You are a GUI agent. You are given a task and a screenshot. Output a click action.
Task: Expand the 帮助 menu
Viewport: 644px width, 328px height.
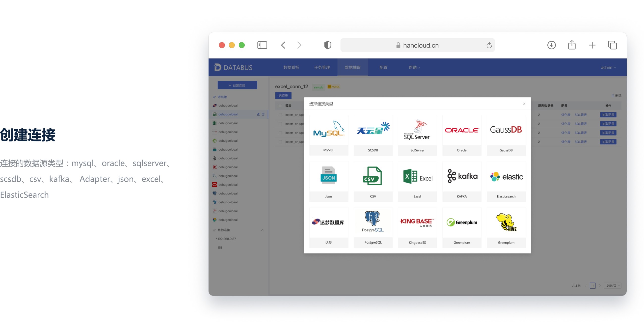(414, 67)
